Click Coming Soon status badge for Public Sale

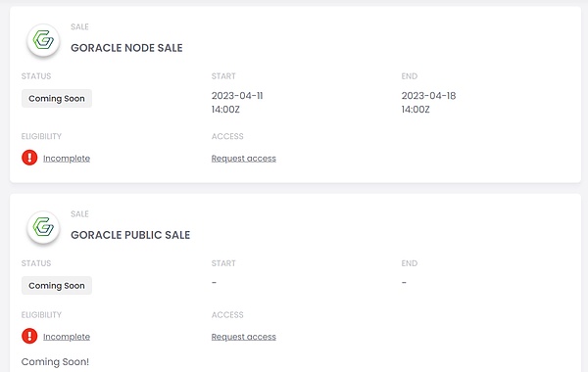point(57,286)
